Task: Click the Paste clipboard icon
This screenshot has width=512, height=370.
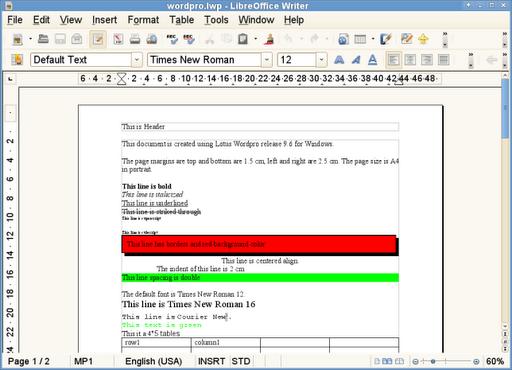Action: point(243,39)
